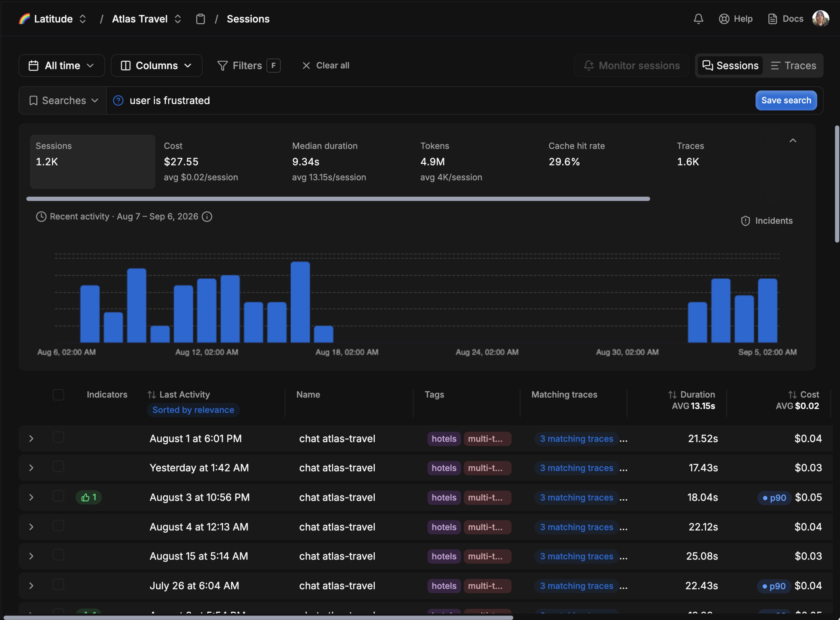Click the tallest chart bar near Aug 18
This screenshot has height=620, width=840.
(300, 302)
